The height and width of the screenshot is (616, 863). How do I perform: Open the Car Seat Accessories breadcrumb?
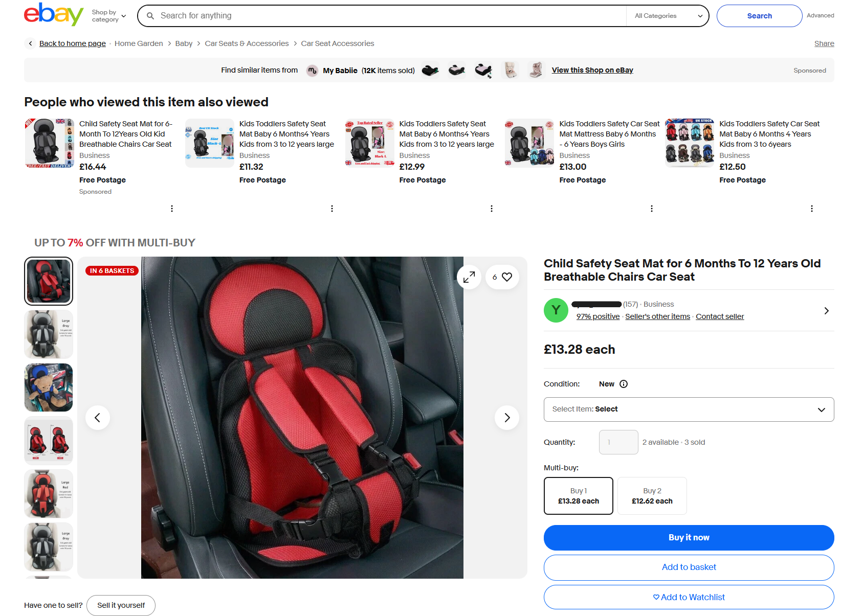pos(338,43)
